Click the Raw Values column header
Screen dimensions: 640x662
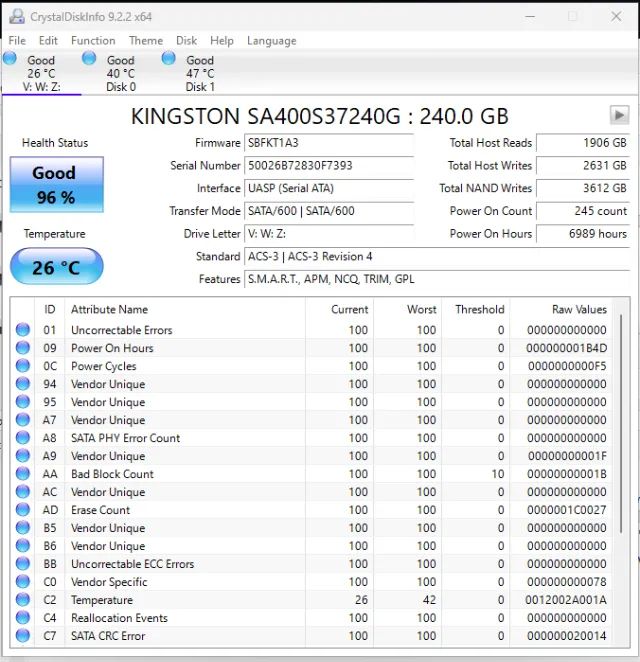[x=561, y=309]
